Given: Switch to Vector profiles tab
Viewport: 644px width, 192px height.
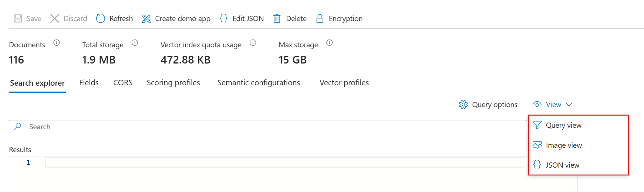Looking at the screenshot, I should (344, 83).
